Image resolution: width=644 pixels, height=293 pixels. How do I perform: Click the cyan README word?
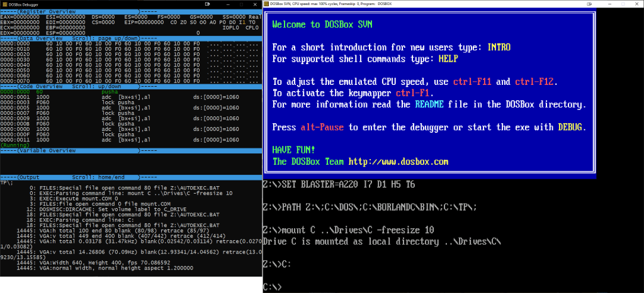[429, 104]
